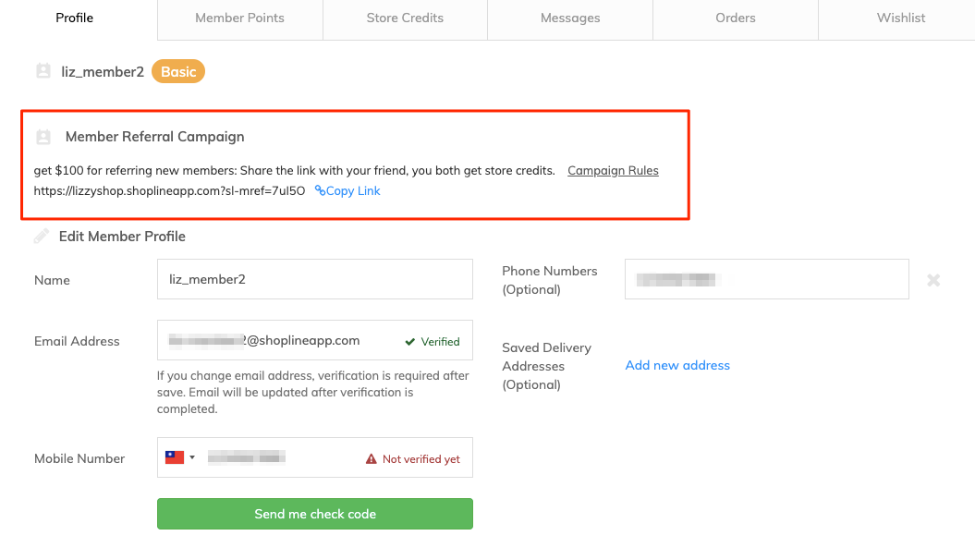Click the pencil icon beside Edit Member Profile
The image size is (975, 560).
point(42,237)
